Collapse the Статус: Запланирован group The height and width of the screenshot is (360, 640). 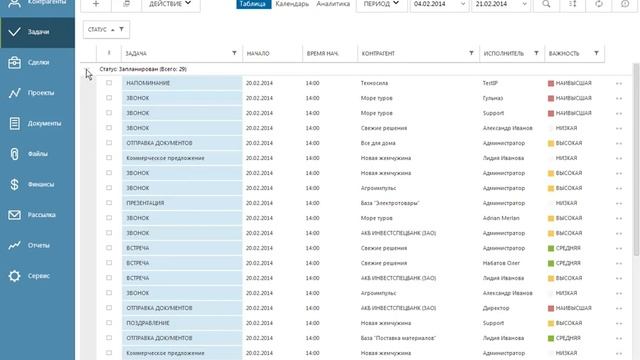click(87, 70)
